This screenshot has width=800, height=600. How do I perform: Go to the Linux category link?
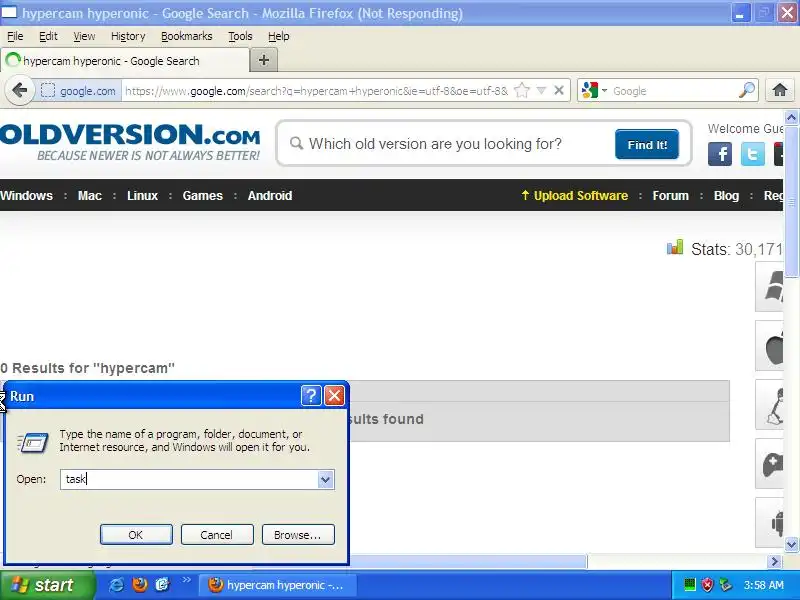tap(142, 196)
